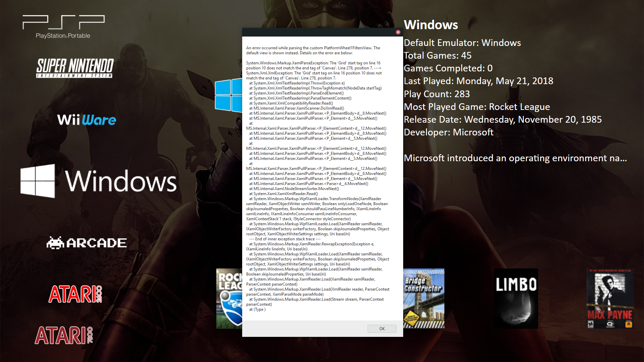This screenshot has width=644, height=362.
Task: Click 'Games Completed: 0' text
Action: 448,68
